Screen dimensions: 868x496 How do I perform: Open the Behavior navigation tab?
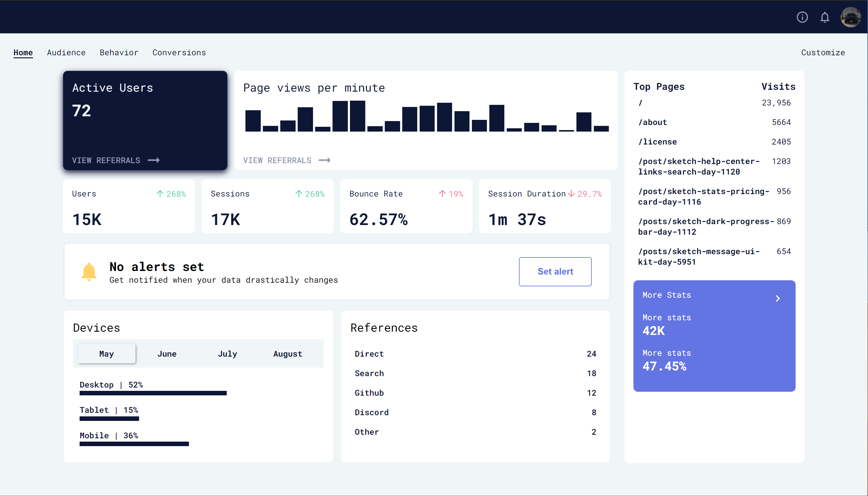[119, 53]
